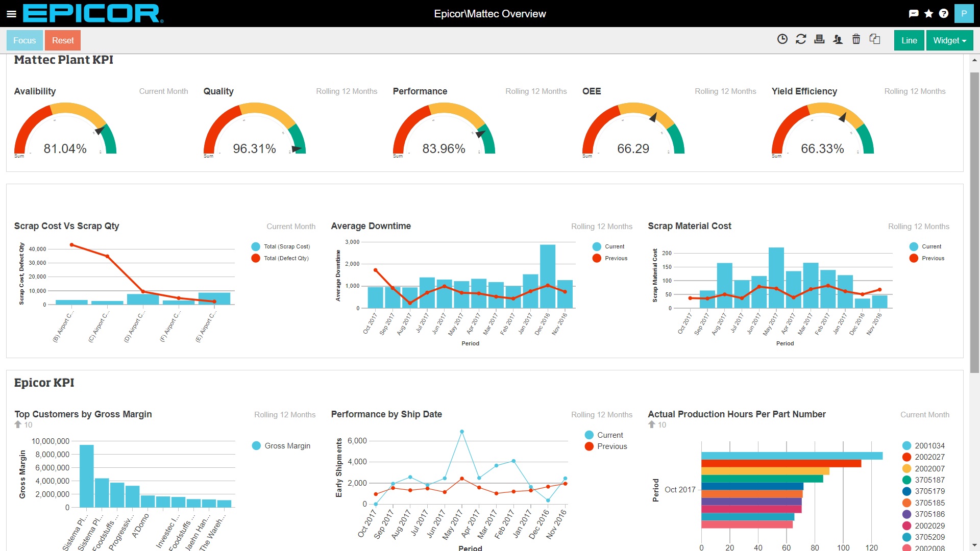Select the Epicor\Mattec Overview title
Image resolution: width=980 pixels, height=551 pixels.
click(x=489, y=14)
